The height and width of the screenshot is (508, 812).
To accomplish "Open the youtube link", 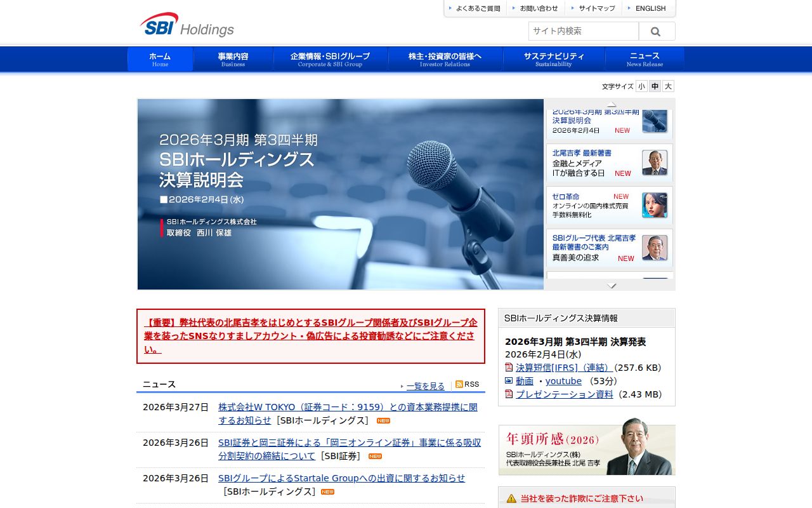I will click(x=563, y=381).
